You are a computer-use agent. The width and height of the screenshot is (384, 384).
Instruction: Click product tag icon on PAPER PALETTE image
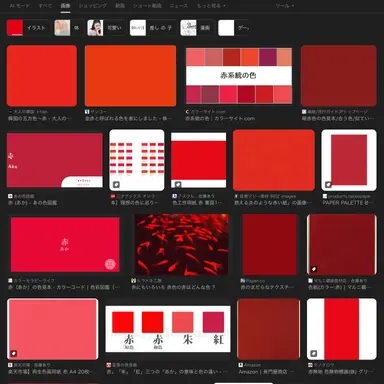(328, 184)
